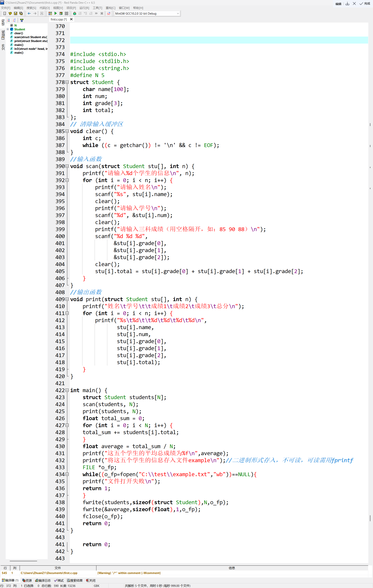
Task: Rebuild all with the black grid icon
Action: point(67,13)
